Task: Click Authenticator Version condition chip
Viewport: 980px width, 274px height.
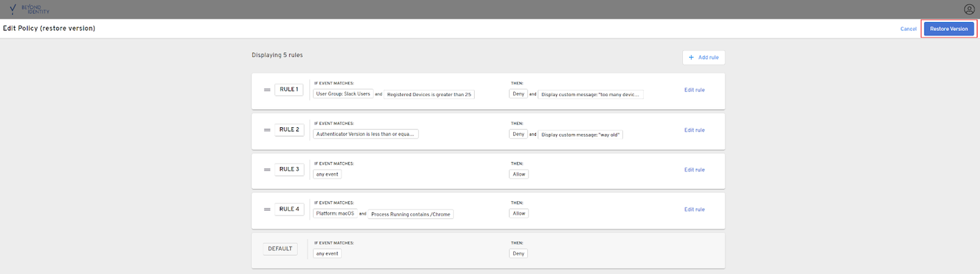Action: [366, 134]
